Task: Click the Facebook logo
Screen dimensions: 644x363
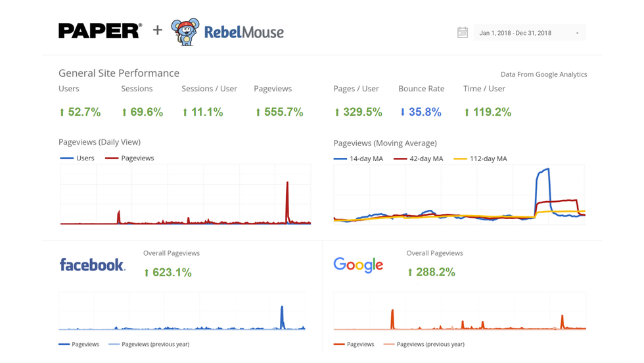Action: point(92,265)
